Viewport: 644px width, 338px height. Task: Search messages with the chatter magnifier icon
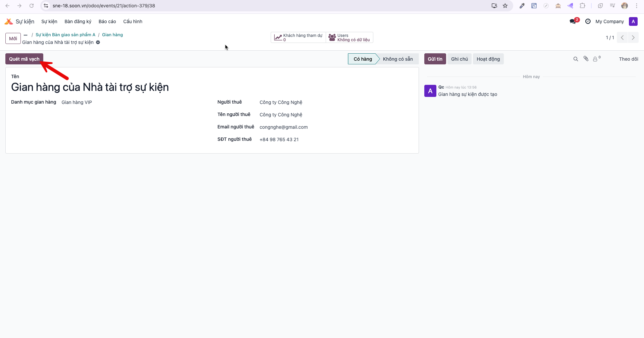tap(576, 59)
